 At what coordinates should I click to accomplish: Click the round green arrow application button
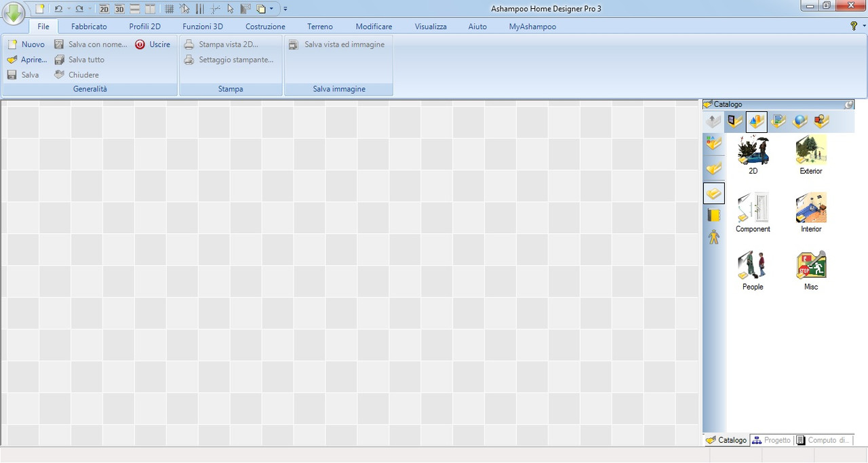point(14,13)
